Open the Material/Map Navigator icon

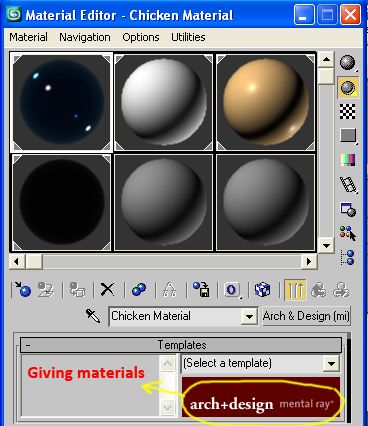[x=348, y=257]
